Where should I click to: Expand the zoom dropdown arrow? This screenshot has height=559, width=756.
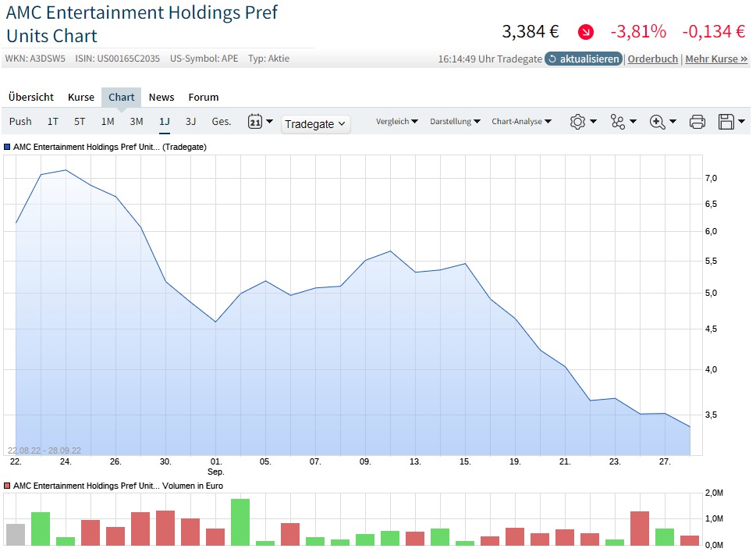[673, 122]
